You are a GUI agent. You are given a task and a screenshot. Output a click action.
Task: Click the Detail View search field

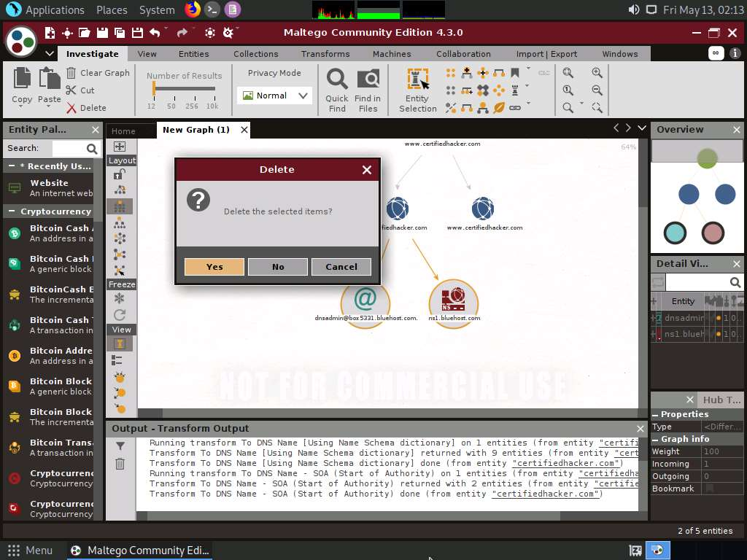tap(697, 282)
